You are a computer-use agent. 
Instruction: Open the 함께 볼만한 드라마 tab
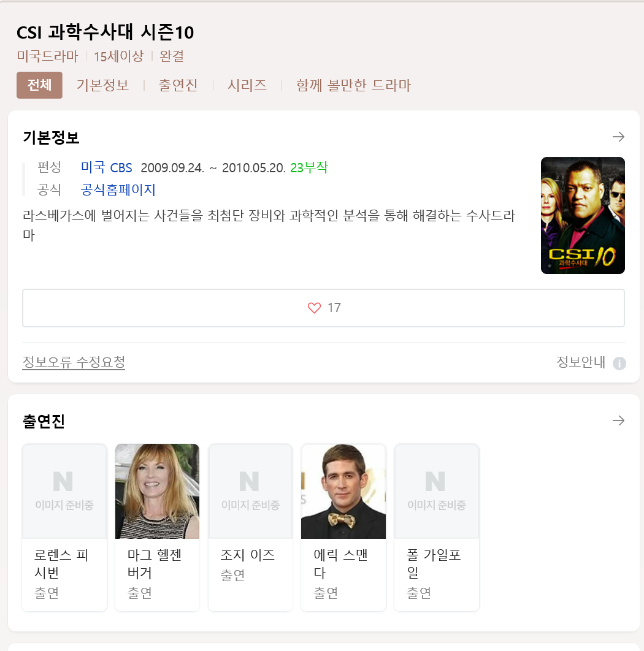click(353, 85)
